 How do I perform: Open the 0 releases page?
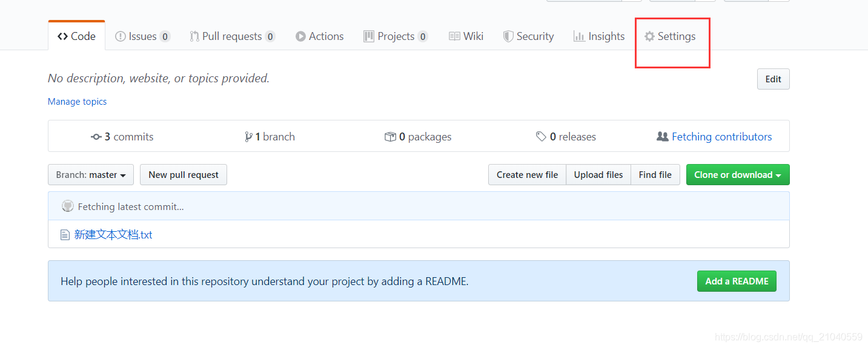click(x=566, y=137)
